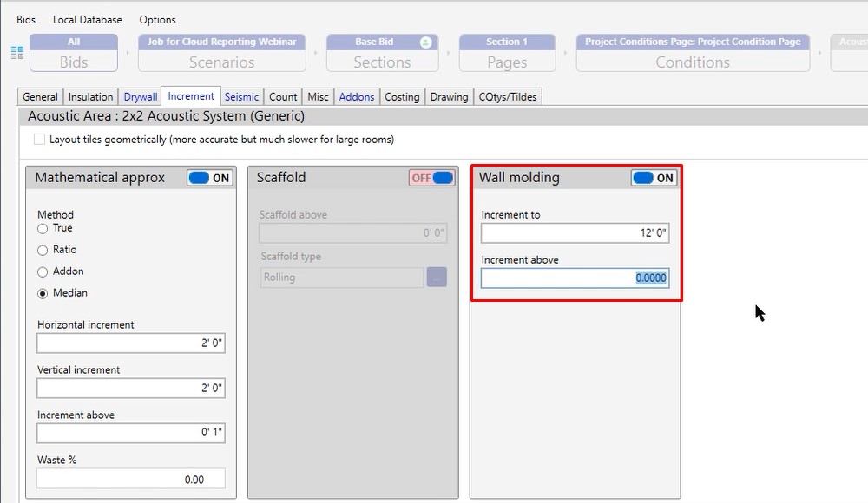
Task: Click the ellipsis button beside Scaffold type
Action: point(436,278)
